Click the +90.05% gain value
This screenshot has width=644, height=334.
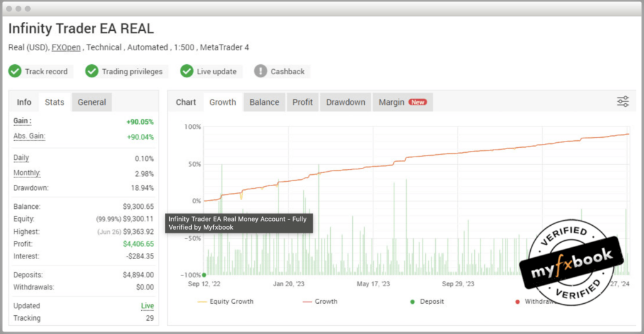coord(140,122)
